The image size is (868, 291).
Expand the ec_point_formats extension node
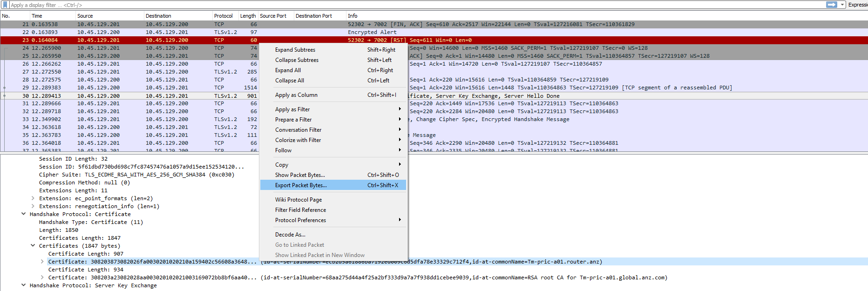(x=33, y=198)
